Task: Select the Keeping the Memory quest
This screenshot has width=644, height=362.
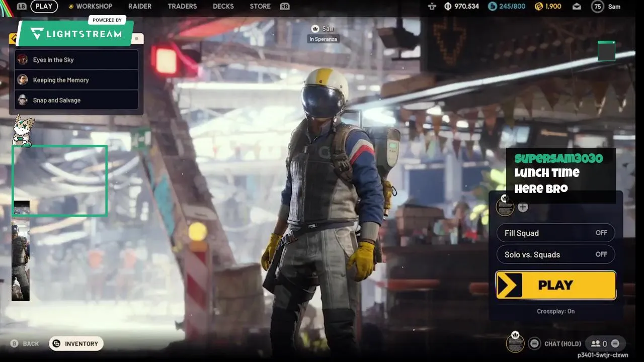Action: click(76, 80)
